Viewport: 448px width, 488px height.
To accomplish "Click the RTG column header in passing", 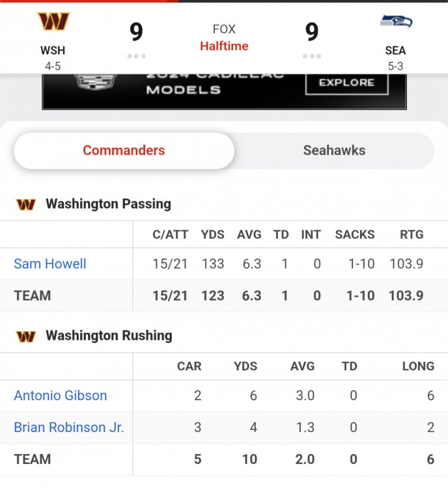I will coord(411,235).
